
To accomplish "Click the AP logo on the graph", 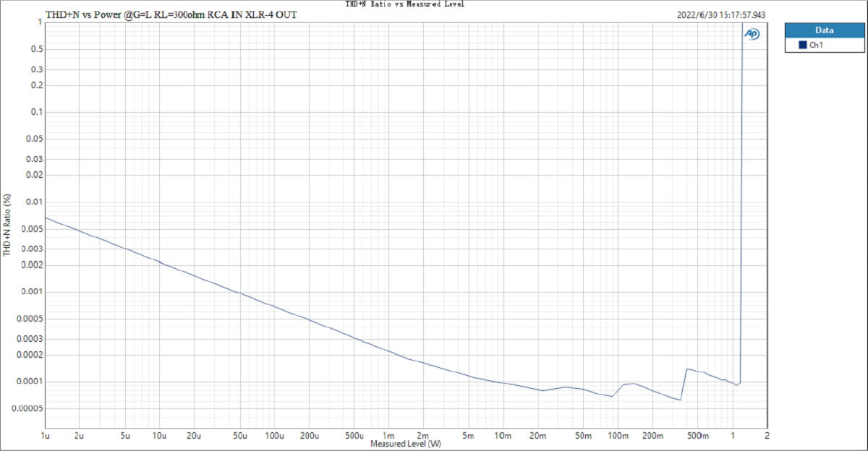I will click(752, 34).
